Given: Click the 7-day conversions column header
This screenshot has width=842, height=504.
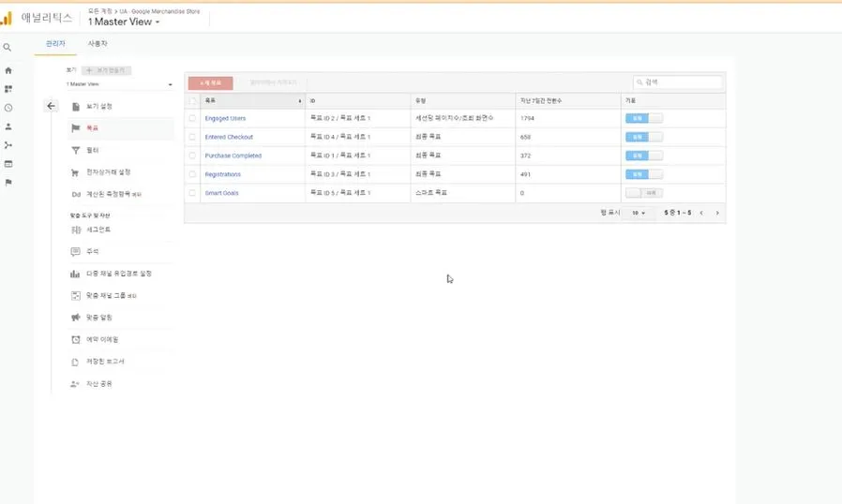Looking at the screenshot, I should pos(567,101).
